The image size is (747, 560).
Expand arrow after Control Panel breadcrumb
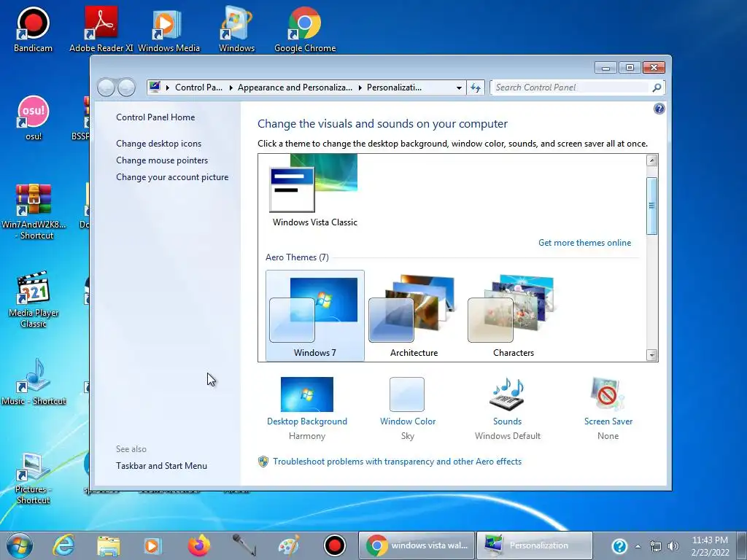231,87
